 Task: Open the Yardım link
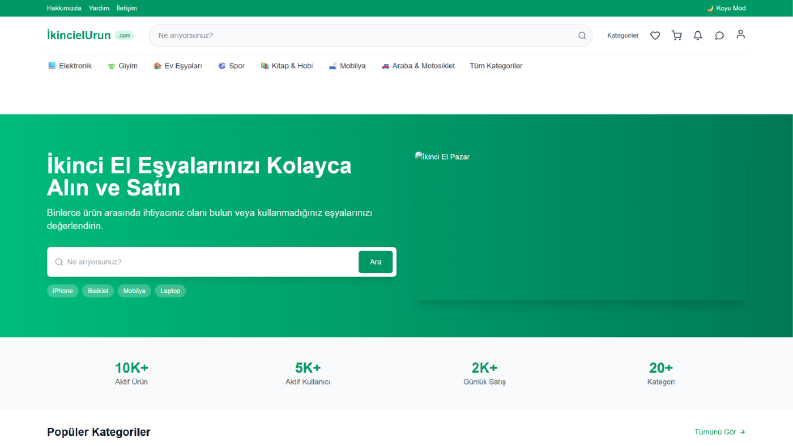99,8
